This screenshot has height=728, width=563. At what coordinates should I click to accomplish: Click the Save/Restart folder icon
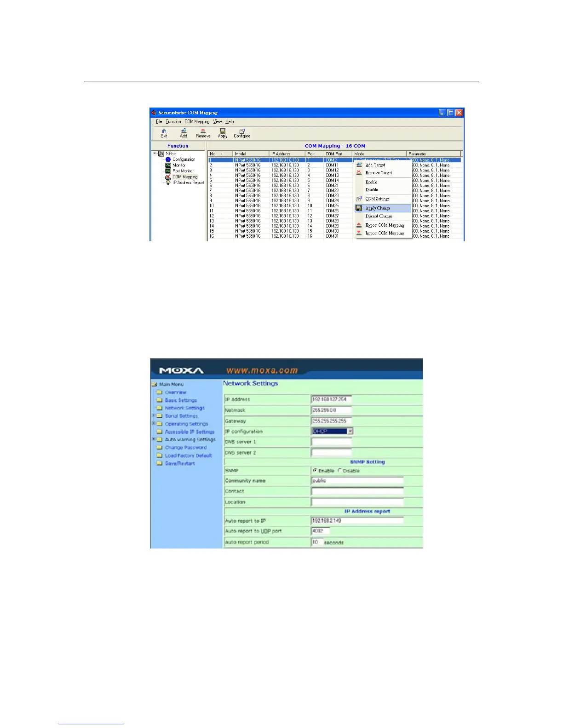(x=160, y=463)
